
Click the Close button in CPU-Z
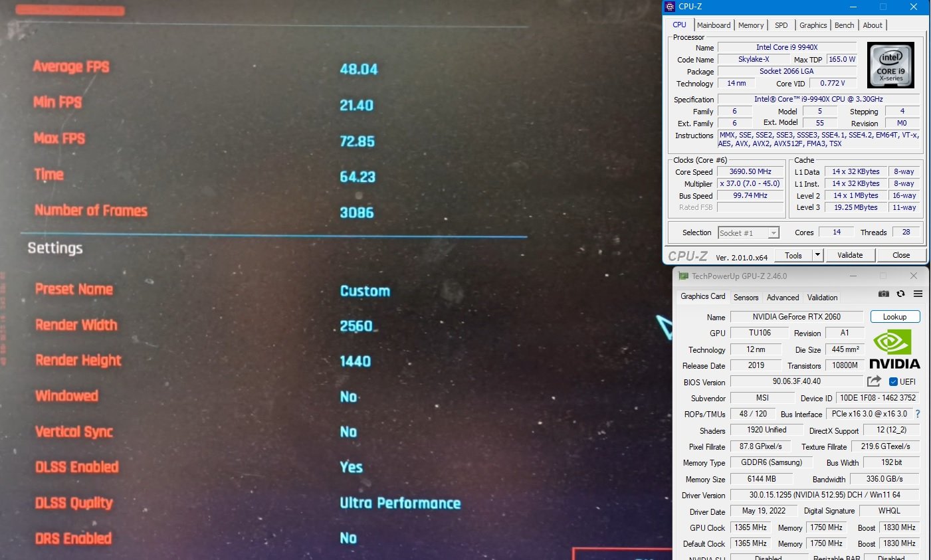tap(901, 255)
